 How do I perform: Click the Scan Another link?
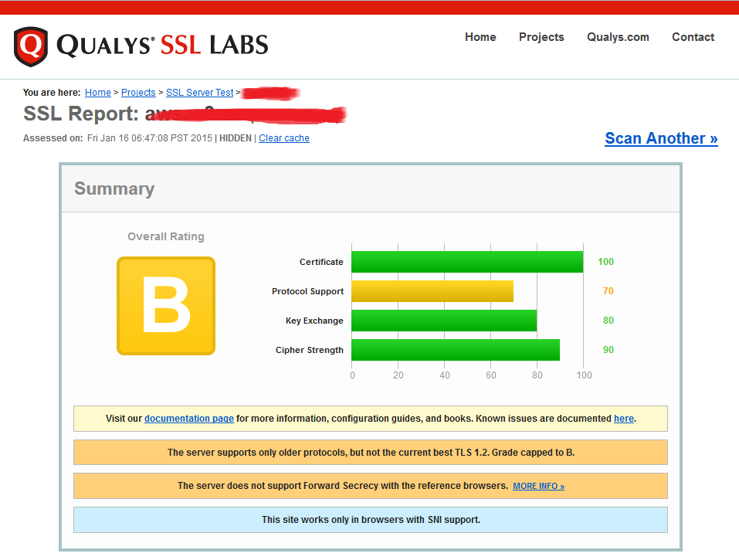[661, 138]
